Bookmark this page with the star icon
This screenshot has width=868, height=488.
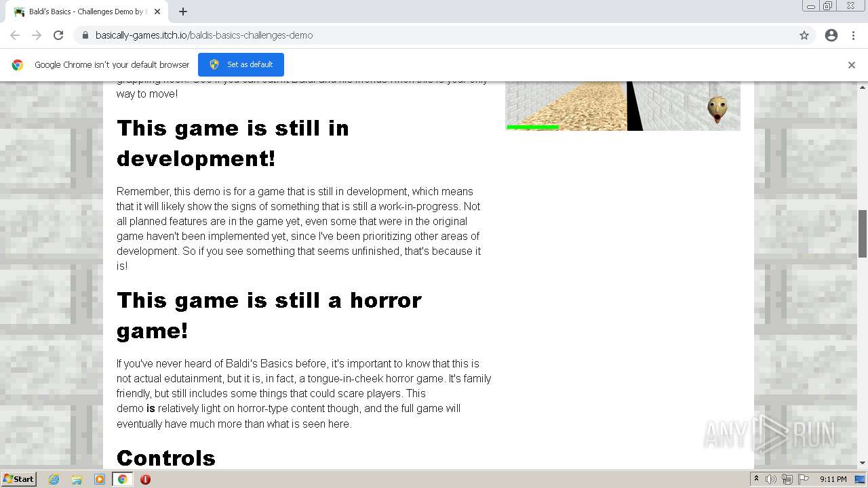pyautogui.click(x=804, y=35)
